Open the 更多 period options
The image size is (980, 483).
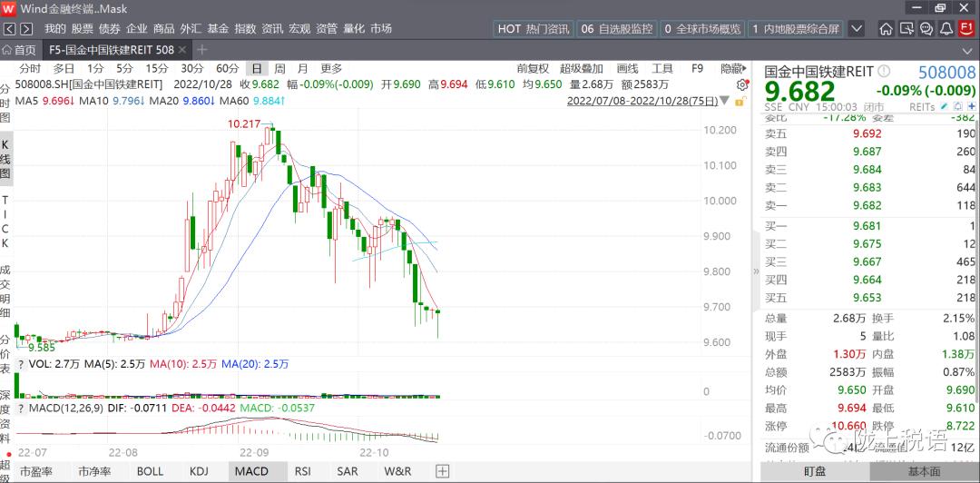331,69
